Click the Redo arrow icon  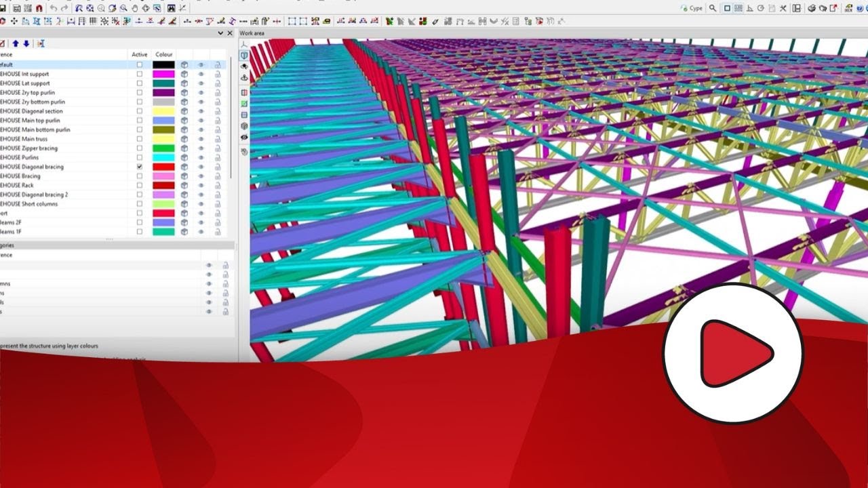[65, 7]
